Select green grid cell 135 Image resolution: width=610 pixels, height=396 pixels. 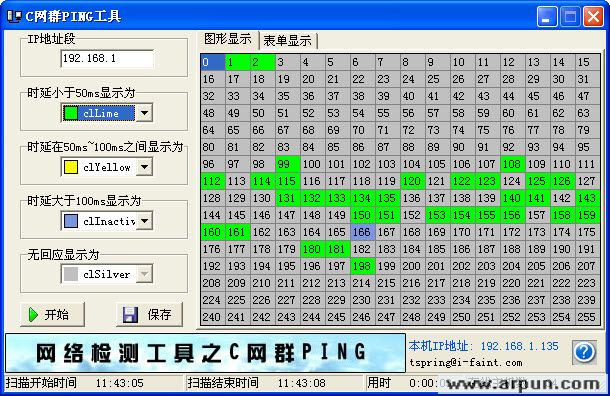point(388,198)
